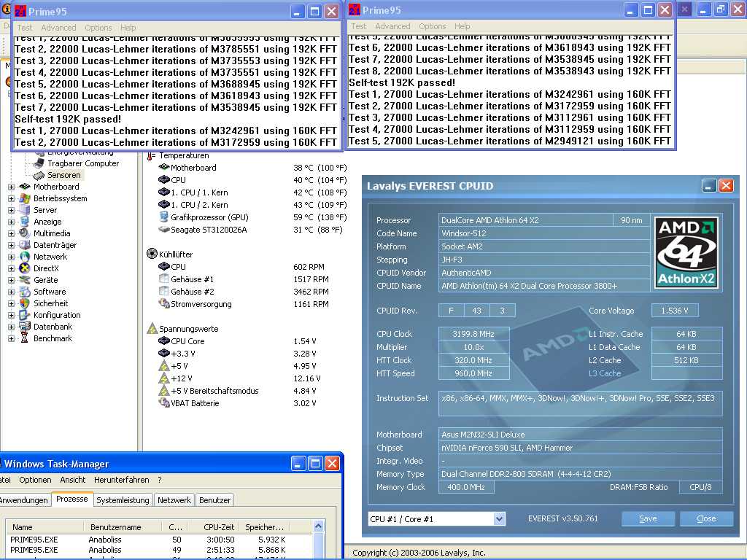The image size is (747, 560).
Task: Open Options menu in right Prime95 window
Action: click(433, 27)
